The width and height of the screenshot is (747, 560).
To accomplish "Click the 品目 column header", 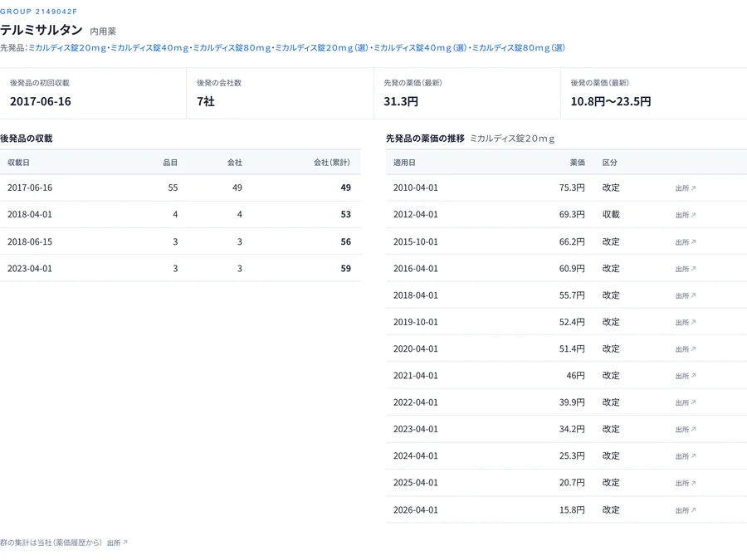I will pos(170,163).
